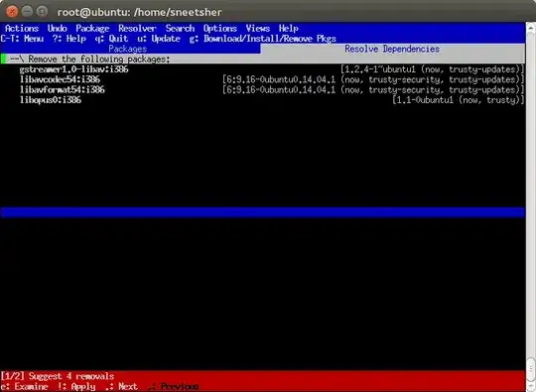Click the Apply shortcut in status bar

coord(76,386)
